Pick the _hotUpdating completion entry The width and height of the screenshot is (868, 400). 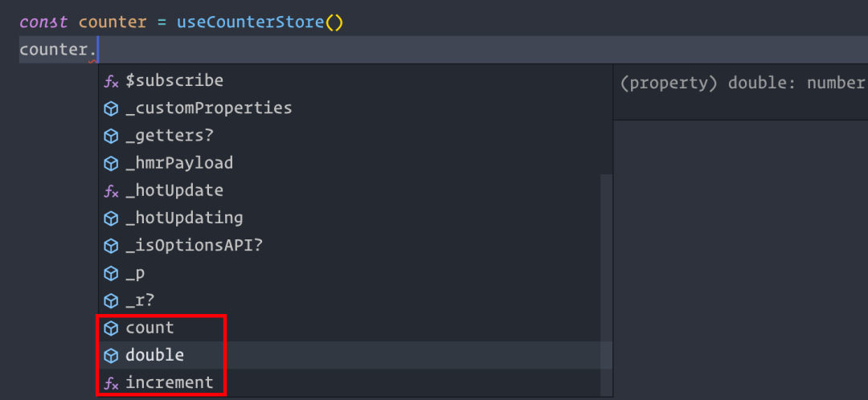pyautogui.click(x=184, y=218)
